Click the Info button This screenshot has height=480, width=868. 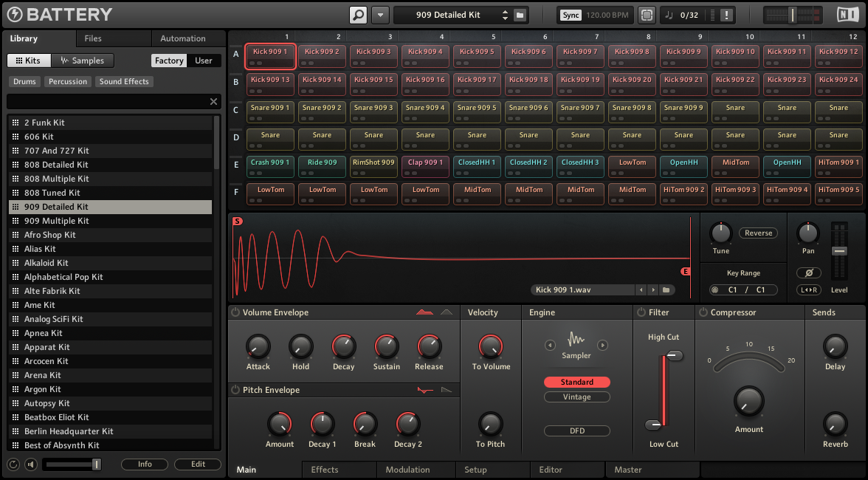click(x=145, y=464)
